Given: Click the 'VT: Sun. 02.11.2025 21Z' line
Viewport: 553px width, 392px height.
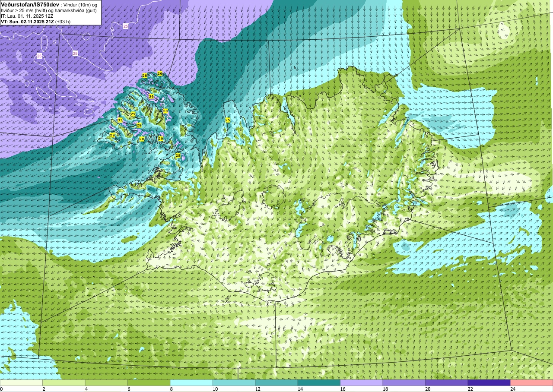Looking at the screenshot, I should click(x=27, y=21).
